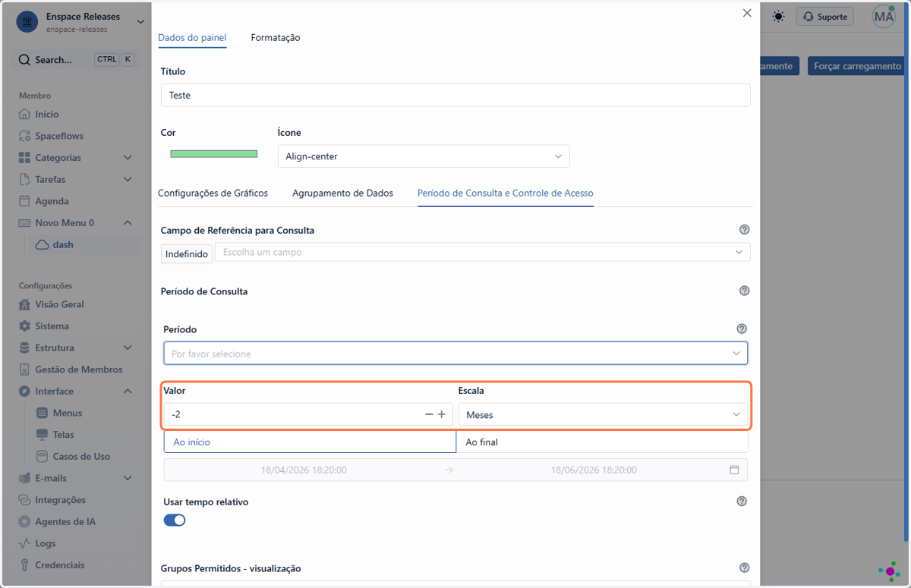Open help for Período de Consulta
Image resolution: width=911 pixels, height=588 pixels.
[744, 291]
